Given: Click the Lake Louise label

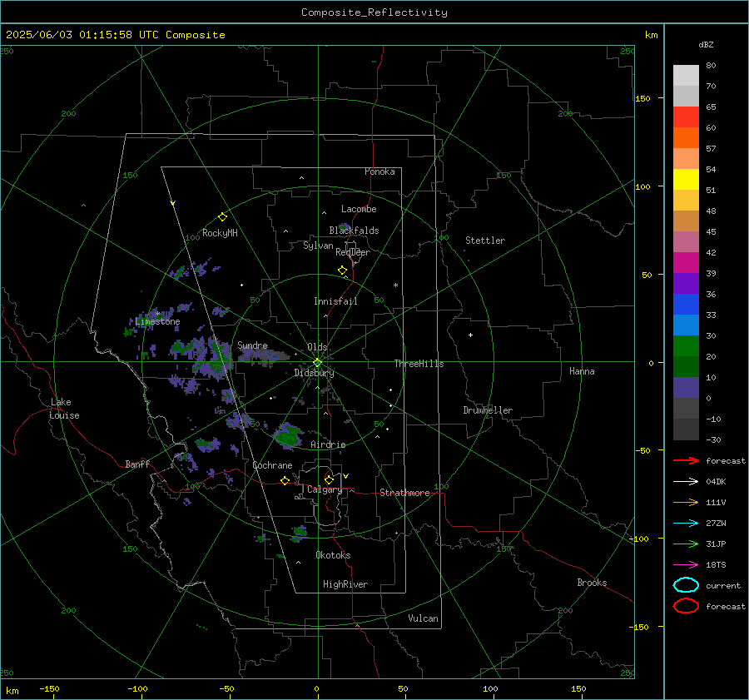Looking at the screenshot, I should (64, 409).
